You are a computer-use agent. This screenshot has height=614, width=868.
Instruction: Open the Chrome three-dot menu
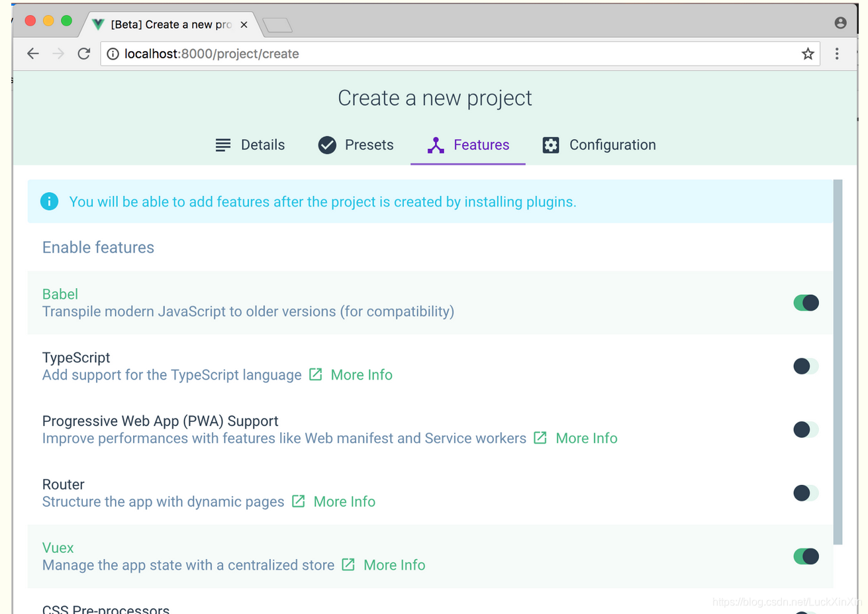pos(837,54)
